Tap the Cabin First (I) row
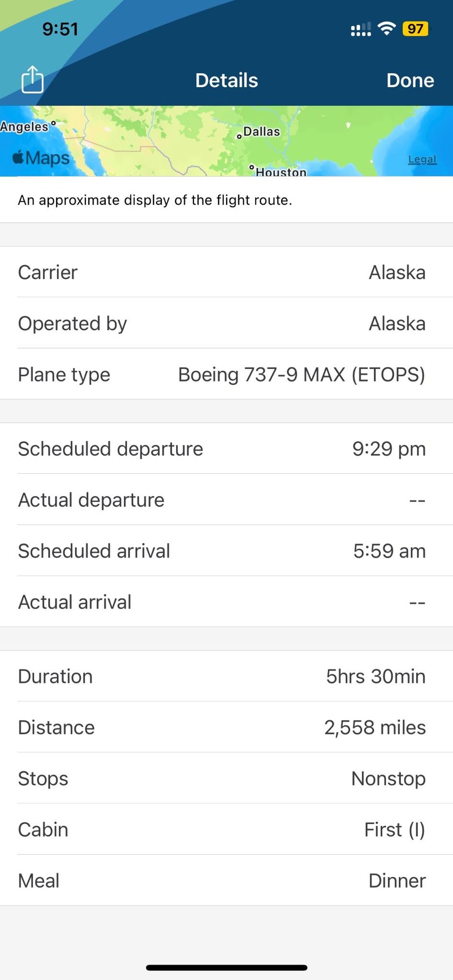Viewport: 453px width, 980px height. click(226, 830)
